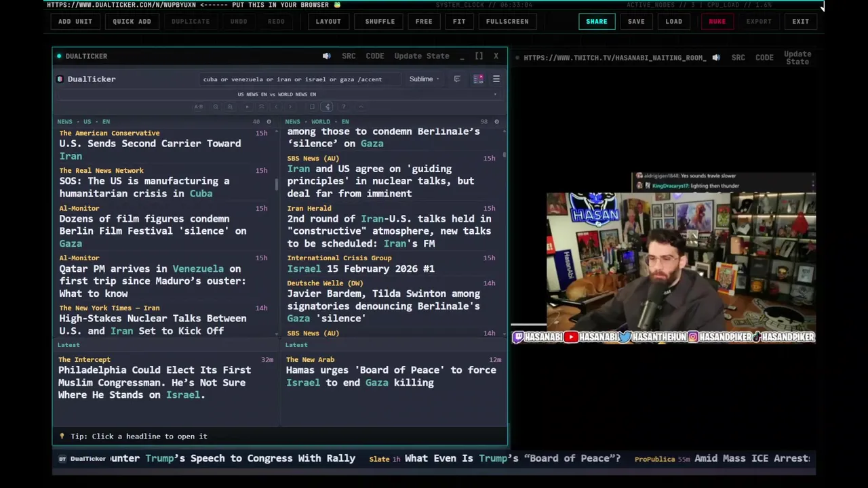Click EXPORT in the top bar
The image size is (868, 488).
coord(759,21)
